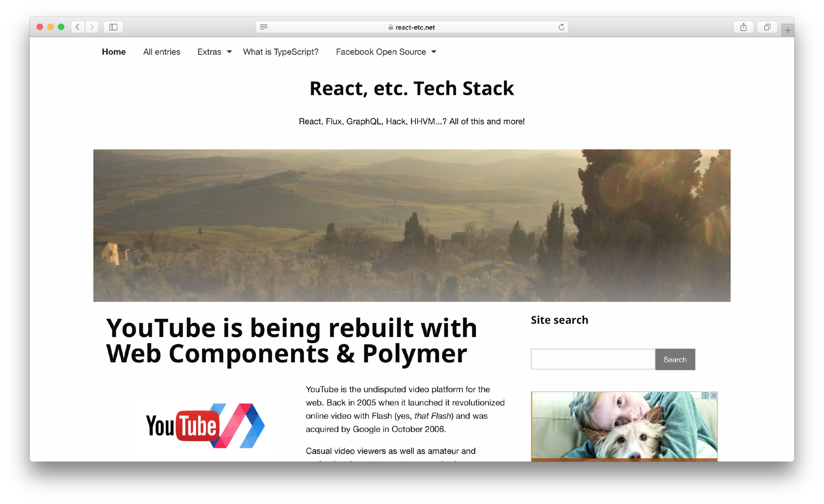Go forward using the Safari forward arrow

92,27
